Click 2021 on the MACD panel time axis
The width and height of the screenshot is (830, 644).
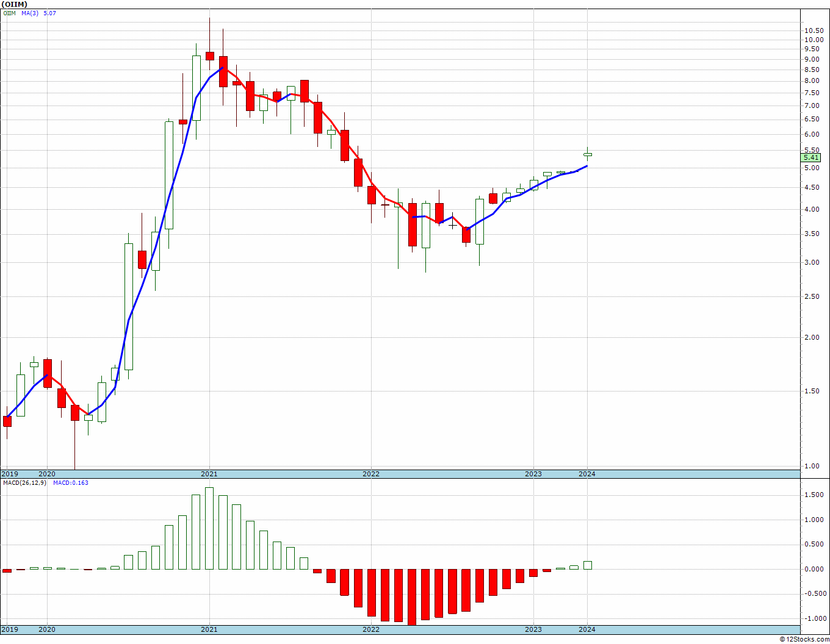pos(209,629)
